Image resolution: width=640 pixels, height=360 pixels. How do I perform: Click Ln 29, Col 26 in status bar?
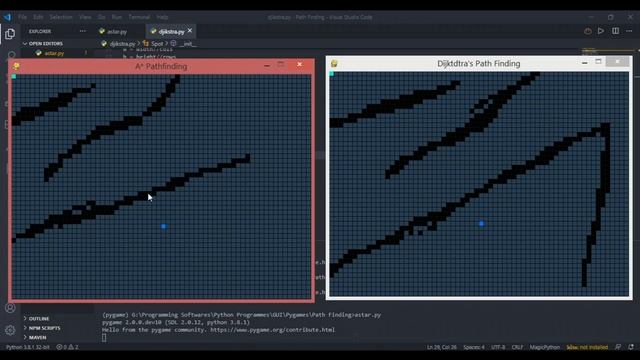[442, 347]
